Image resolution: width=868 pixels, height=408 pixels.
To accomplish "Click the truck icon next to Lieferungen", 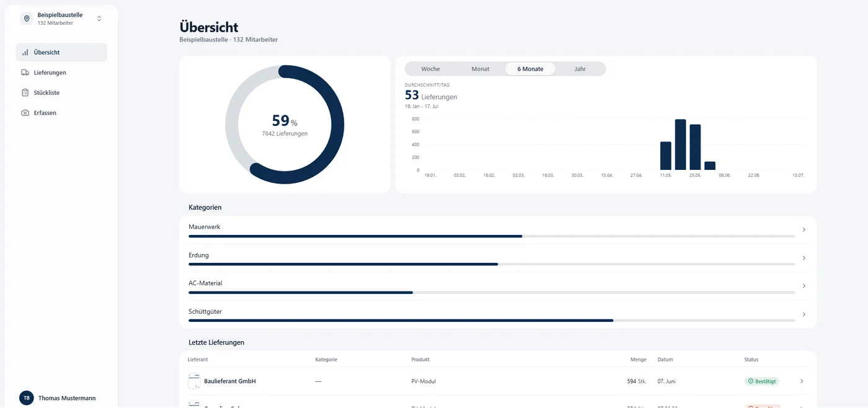I will pyautogui.click(x=25, y=73).
